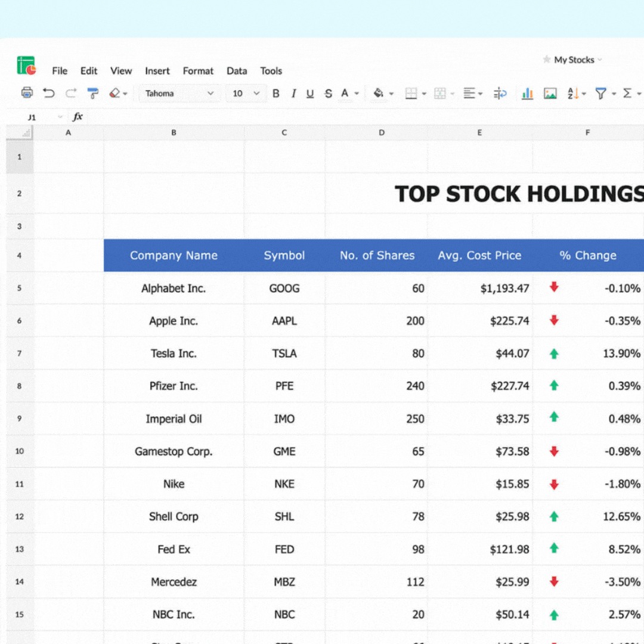Select the Shell Corp cell
Image resolution: width=644 pixels, height=644 pixels.
click(174, 516)
